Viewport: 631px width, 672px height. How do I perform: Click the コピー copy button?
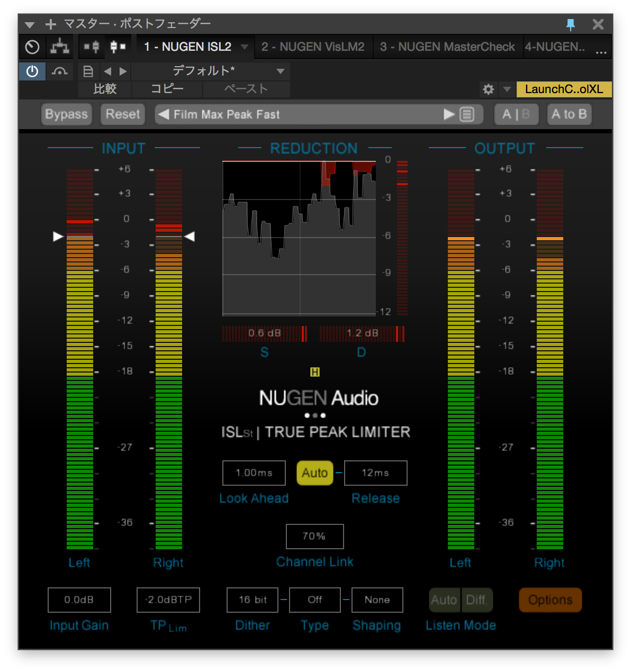[x=167, y=89]
